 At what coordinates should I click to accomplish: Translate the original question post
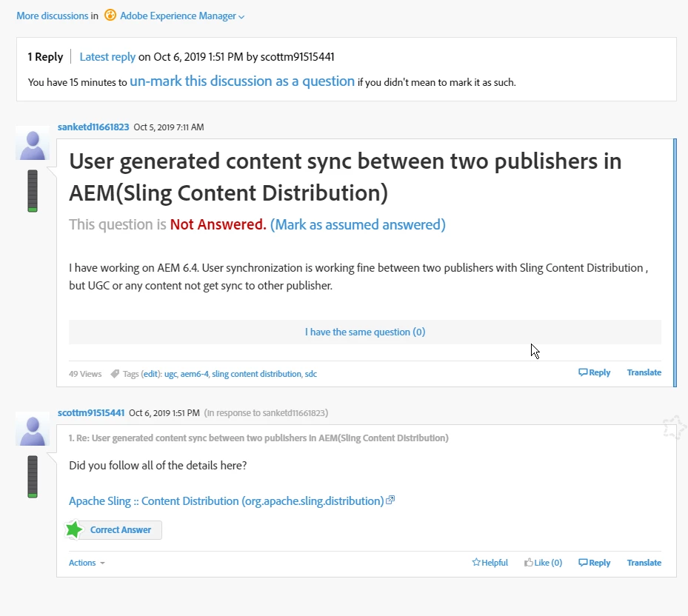click(x=644, y=372)
